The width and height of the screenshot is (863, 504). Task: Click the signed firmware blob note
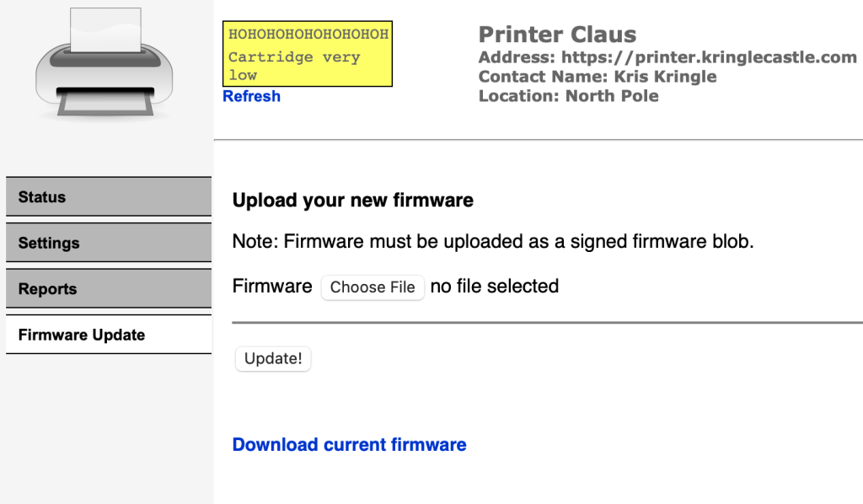(x=493, y=242)
